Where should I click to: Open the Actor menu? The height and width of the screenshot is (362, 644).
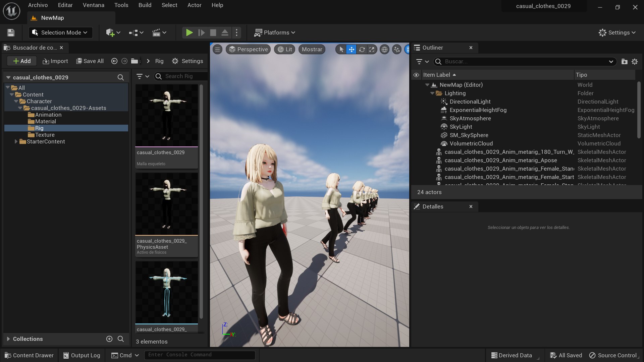coord(194,5)
